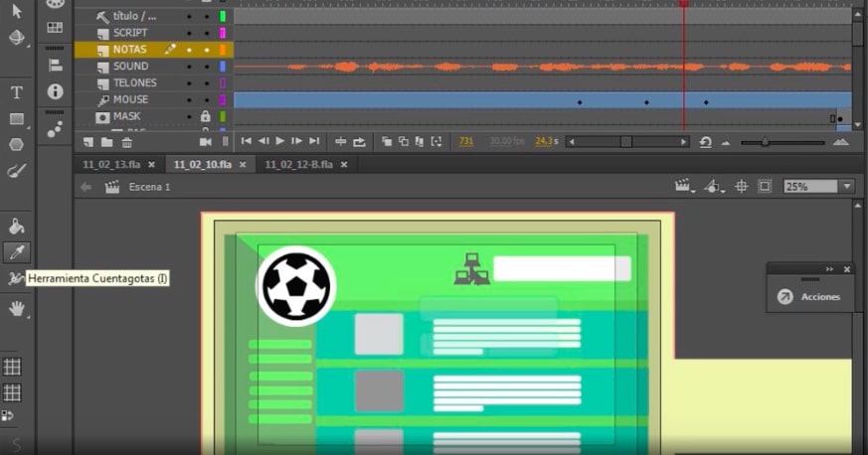Open the Edit Scene dropdown
This screenshot has height=455, width=868.
coord(684,187)
